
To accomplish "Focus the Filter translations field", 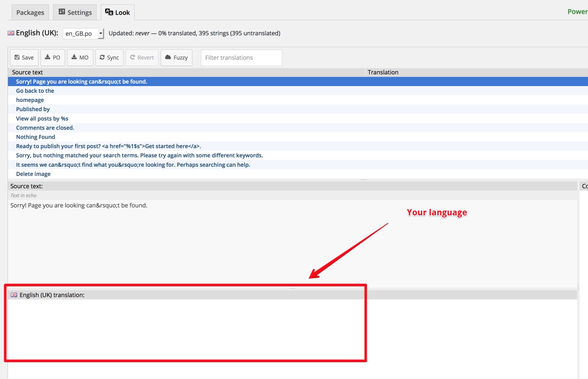I will coord(241,58).
